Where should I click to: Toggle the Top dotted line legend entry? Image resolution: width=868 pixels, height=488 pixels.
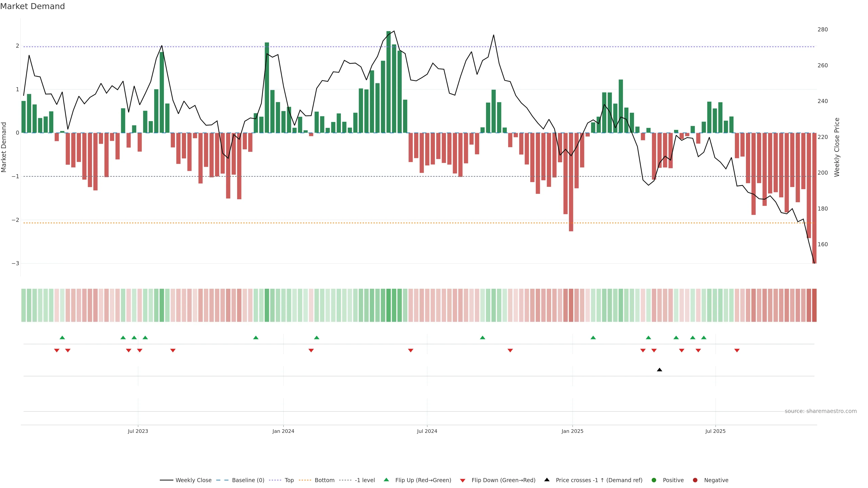point(289,480)
